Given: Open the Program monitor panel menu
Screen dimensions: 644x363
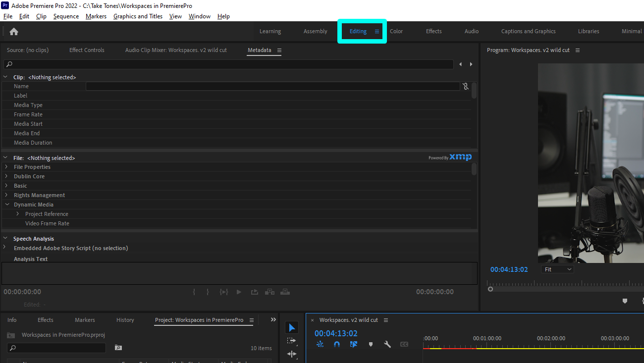Looking at the screenshot, I should [x=578, y=51].
